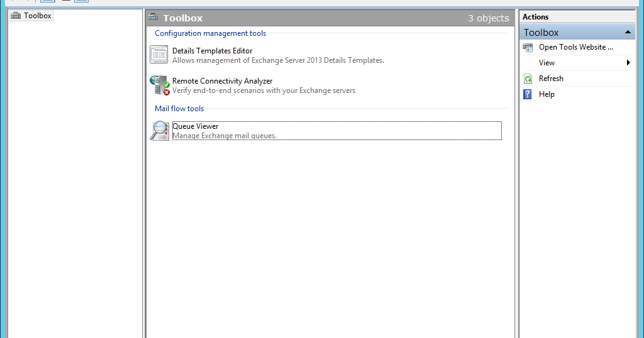Click the toolbox icon in the left tree
Screen dimensions: 644x338
tap(16, 16)
